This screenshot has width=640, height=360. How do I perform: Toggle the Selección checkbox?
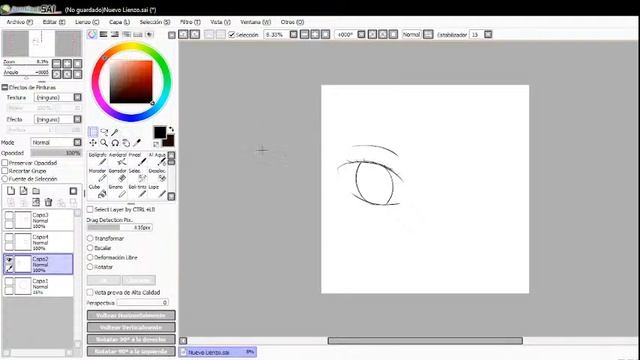coord(231,35)
